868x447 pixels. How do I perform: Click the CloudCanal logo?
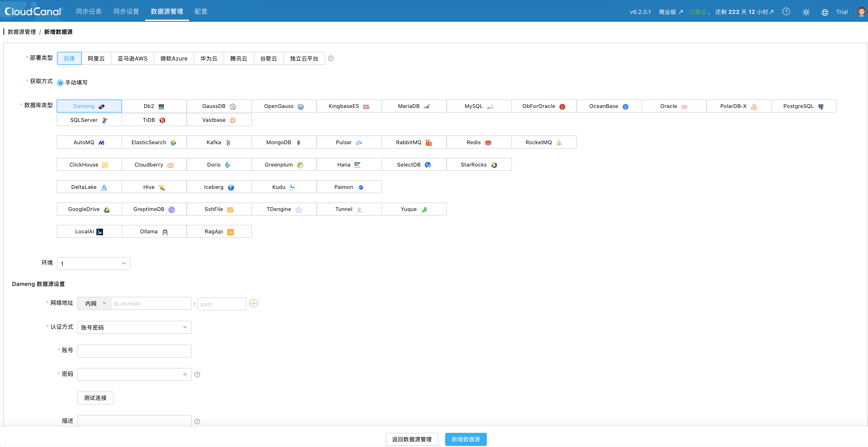[33, 11]
